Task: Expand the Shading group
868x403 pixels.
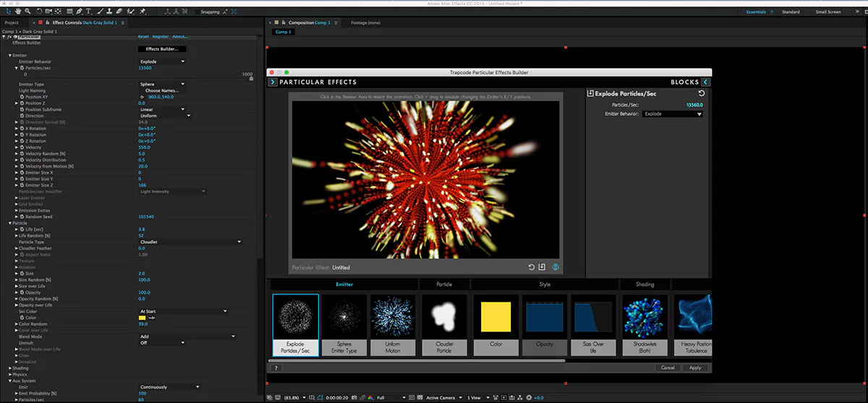Action: (10, 368)
